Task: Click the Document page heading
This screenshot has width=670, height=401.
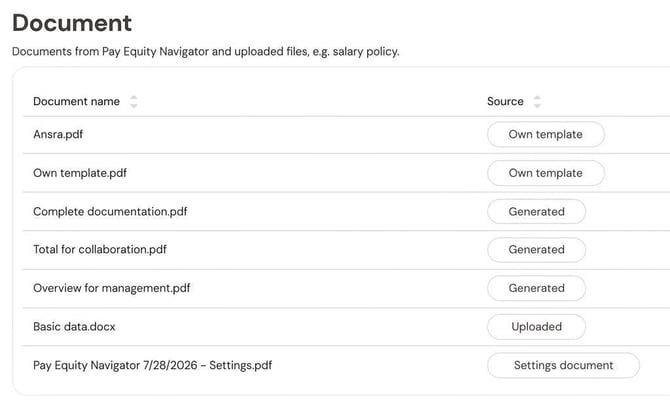Action: click(72, 23)
